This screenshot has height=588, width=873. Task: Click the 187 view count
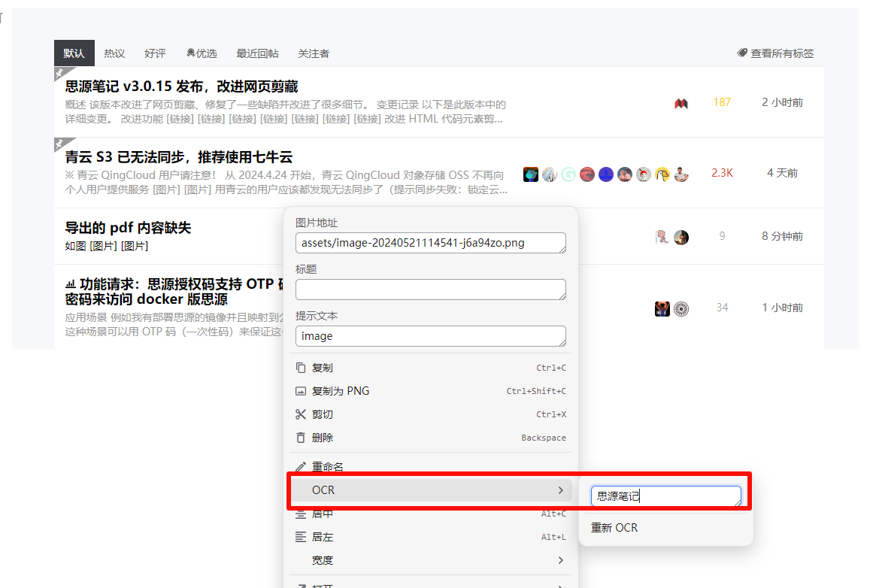point(722,102)
